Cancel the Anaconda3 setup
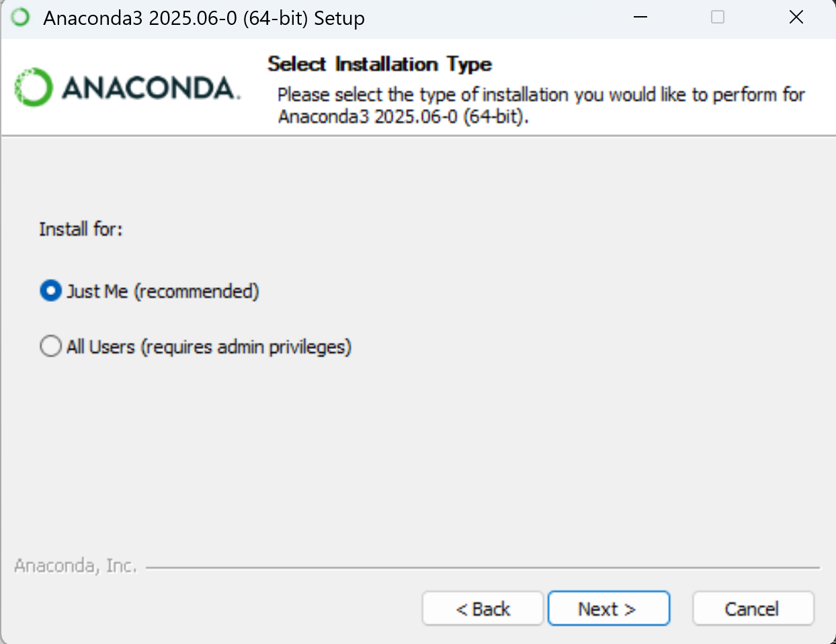This screenshot has height=644, width=836. 753,608
